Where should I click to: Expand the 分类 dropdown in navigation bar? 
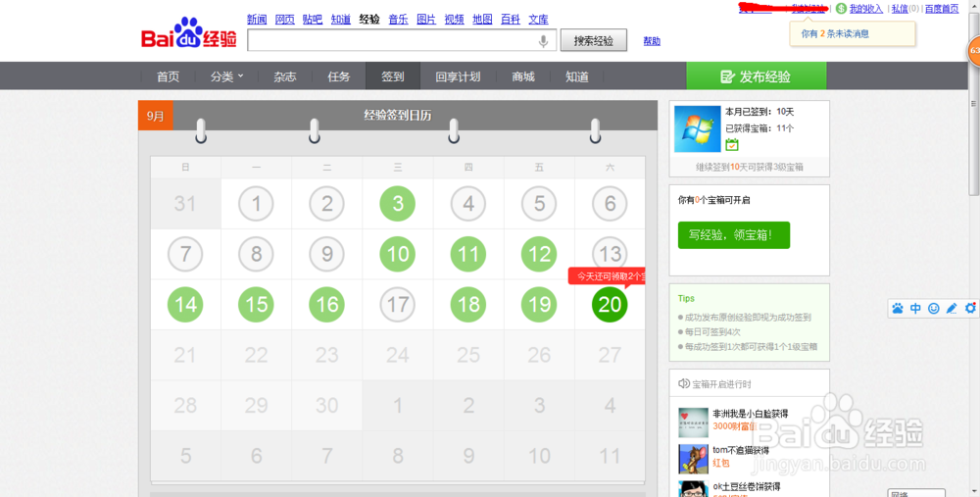(227, 76)
